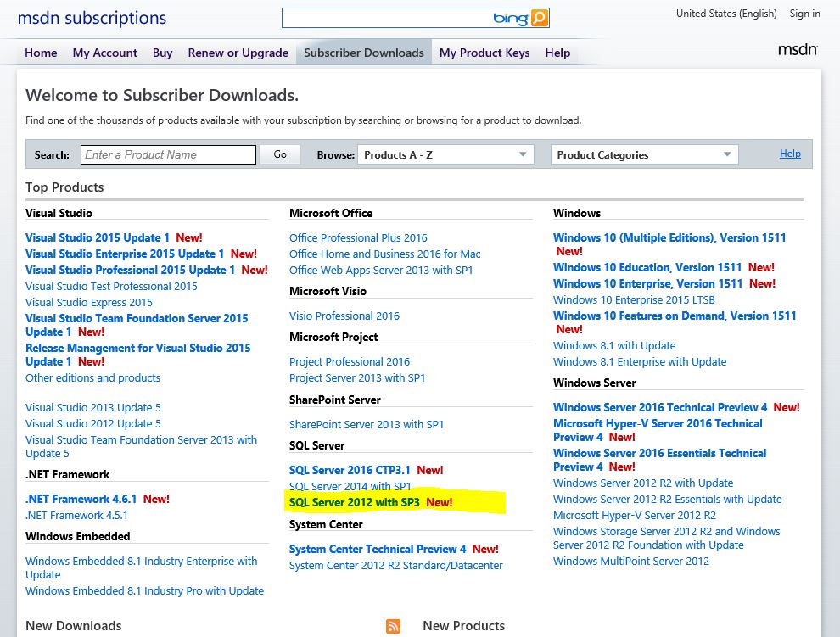Click the Help navigation tab
The image size is (840, 637).
[557, 53]
